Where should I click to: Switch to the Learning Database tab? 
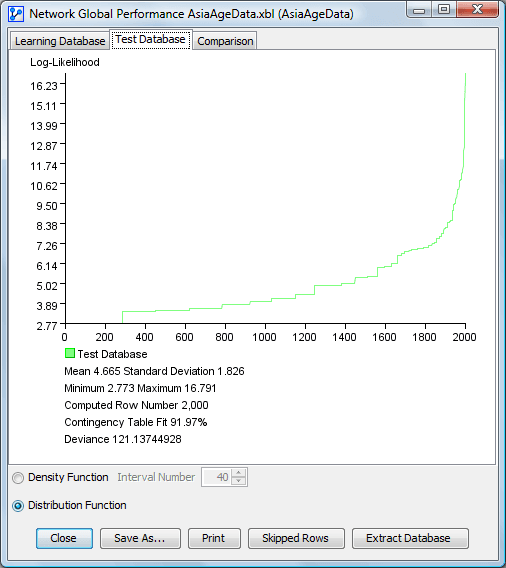(x=60, y=41)
